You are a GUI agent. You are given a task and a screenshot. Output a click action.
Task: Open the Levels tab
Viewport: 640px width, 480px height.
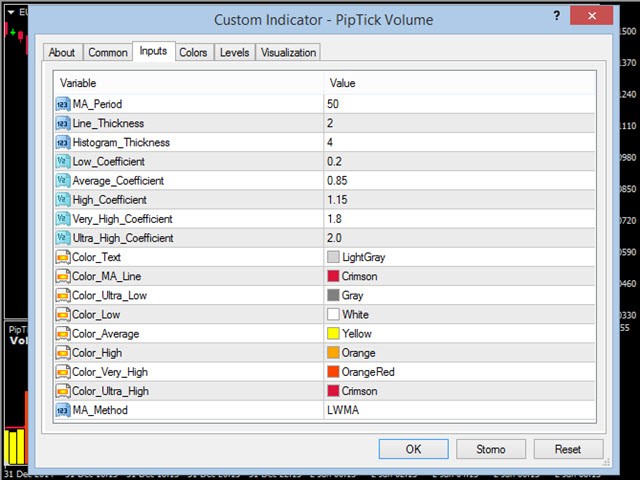pos(234,53)
